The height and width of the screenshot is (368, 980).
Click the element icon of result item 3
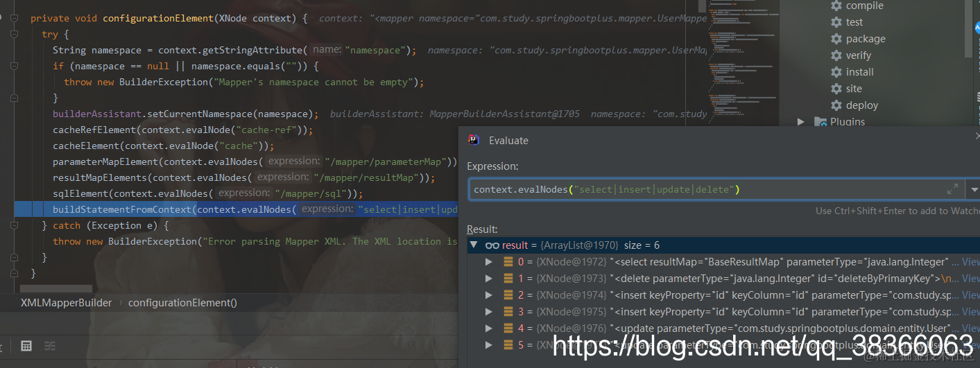click(508, 312)
